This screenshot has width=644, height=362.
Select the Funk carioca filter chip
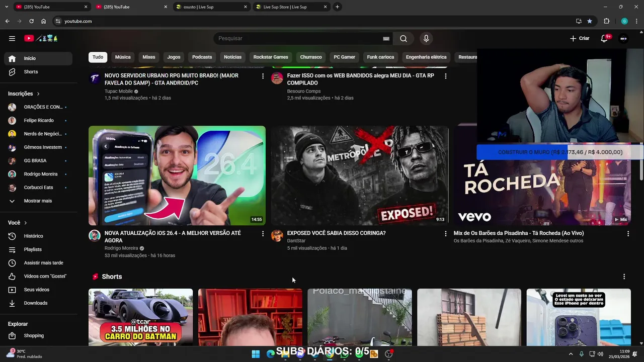click(x=380, y=57)
